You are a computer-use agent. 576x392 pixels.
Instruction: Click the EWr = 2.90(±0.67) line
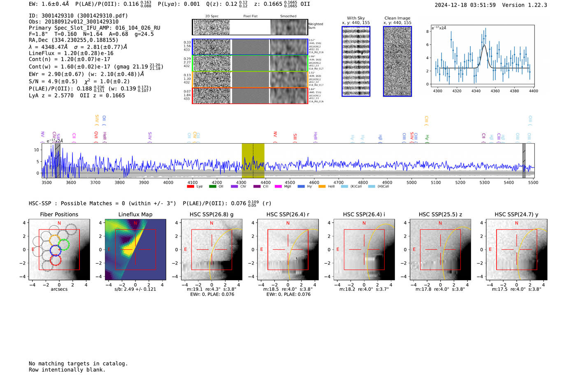(x=86, y=74)
